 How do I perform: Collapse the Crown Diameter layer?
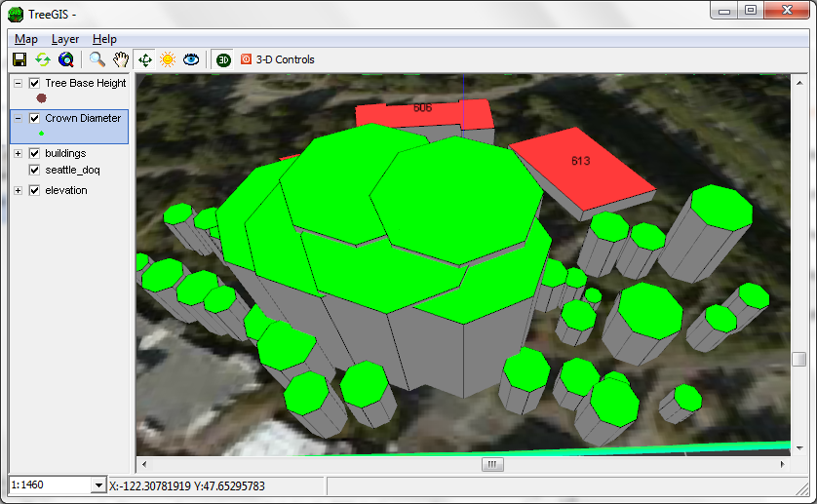19,118
